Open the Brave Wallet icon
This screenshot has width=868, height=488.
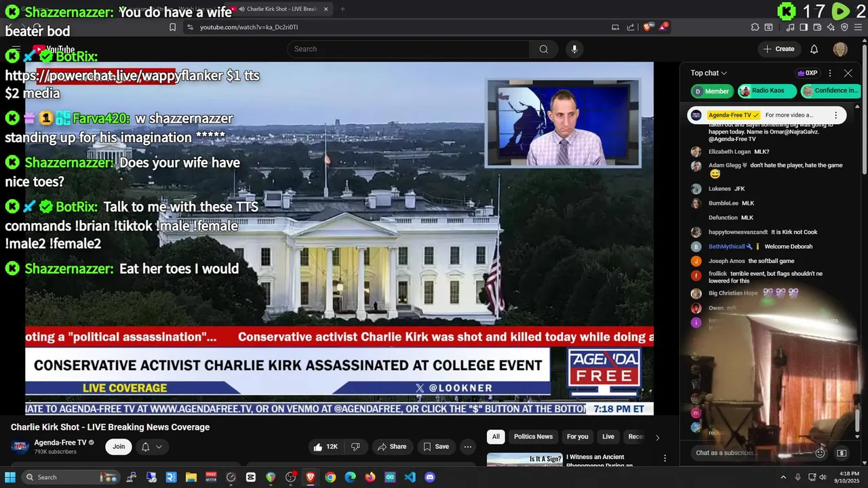point(817,27)
